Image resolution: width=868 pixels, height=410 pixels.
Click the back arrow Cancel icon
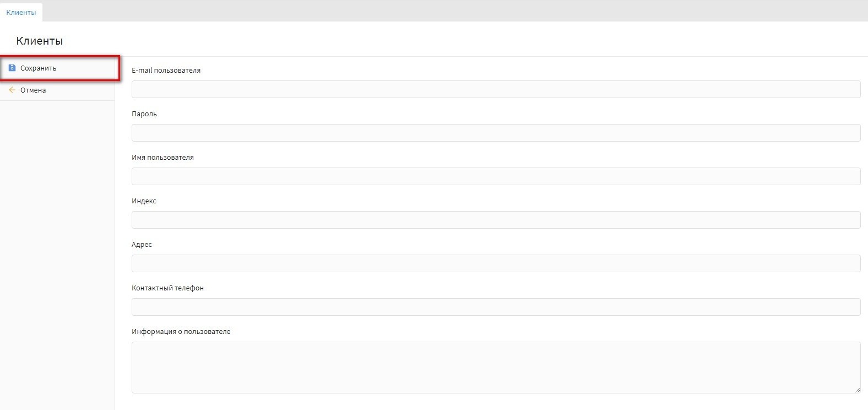coord(12,90)
